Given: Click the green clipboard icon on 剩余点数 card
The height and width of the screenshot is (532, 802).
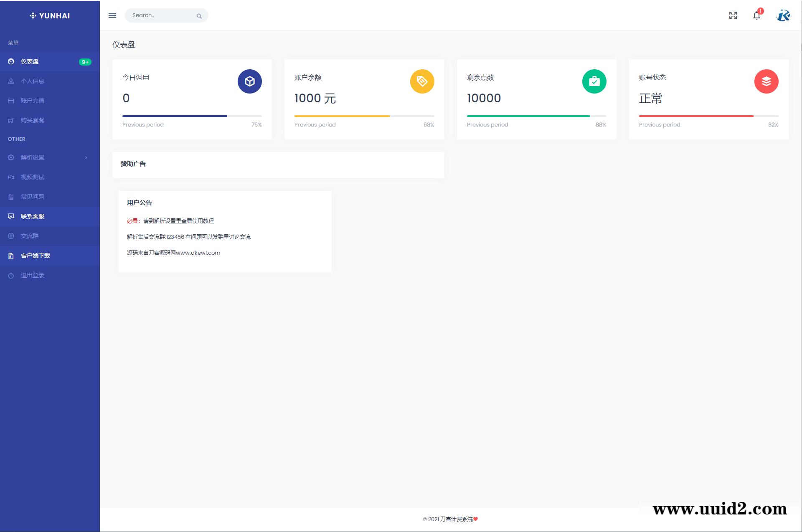Looking at the screenshot, I should point(594,81).
